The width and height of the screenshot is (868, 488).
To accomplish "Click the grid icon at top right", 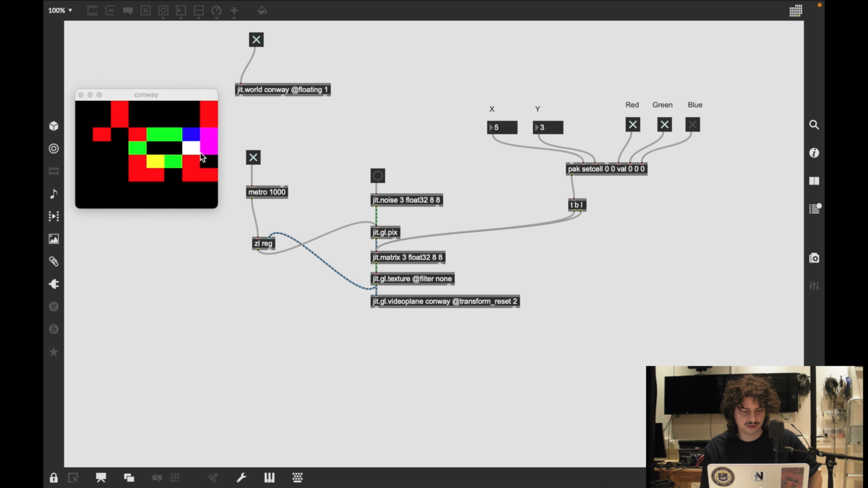I will pos(796,11).
